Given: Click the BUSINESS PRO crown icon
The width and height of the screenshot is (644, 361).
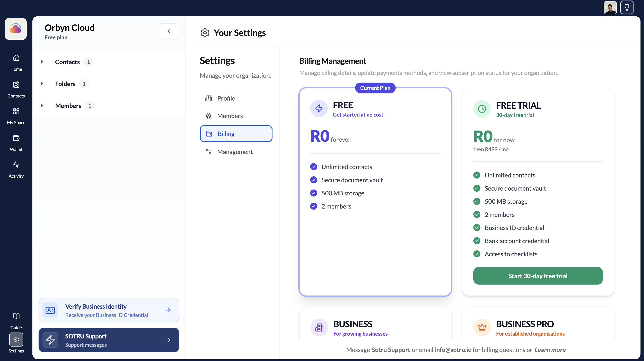Looking at the screenshot, I should 482,327.
